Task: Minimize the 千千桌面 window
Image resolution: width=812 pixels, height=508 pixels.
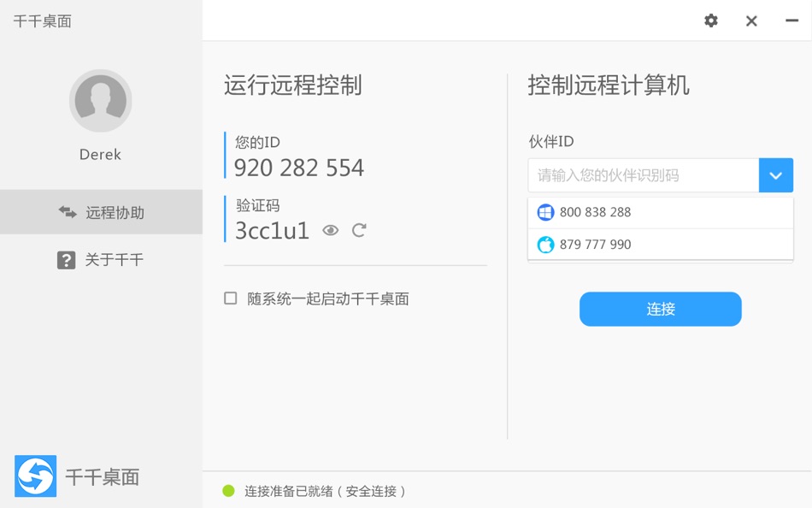Action: (791, 21)
